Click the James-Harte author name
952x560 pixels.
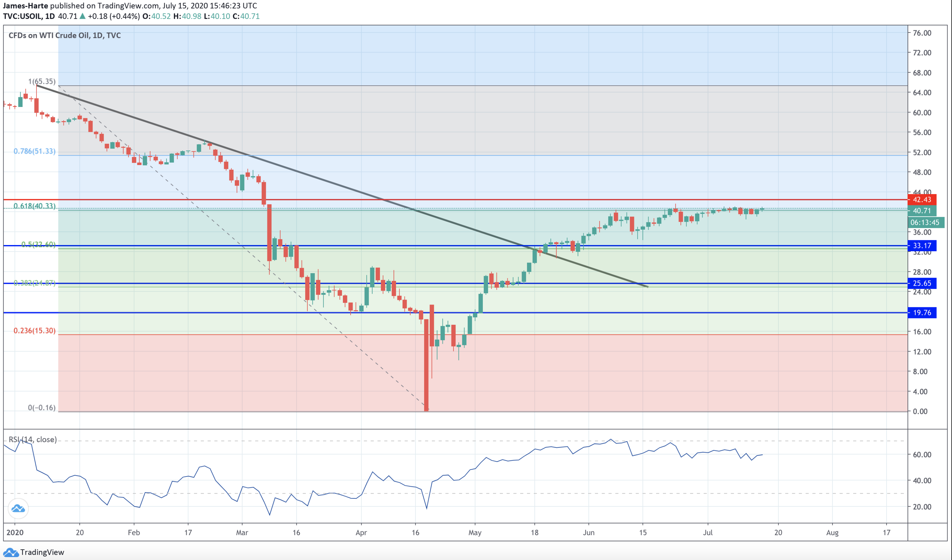coord(25,6)
